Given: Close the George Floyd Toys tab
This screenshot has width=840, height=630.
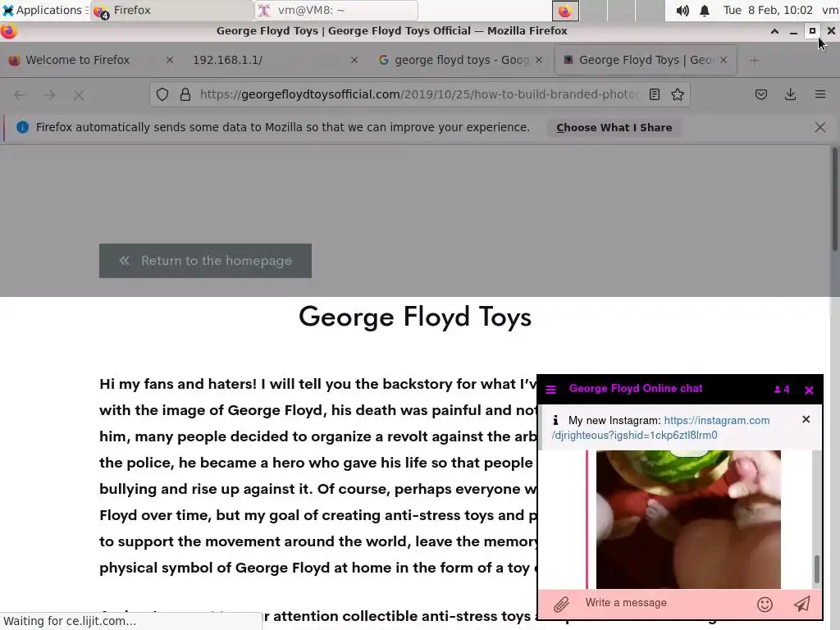Looking at the screenshot, I should pyautogui.click(x=724, y=60).
